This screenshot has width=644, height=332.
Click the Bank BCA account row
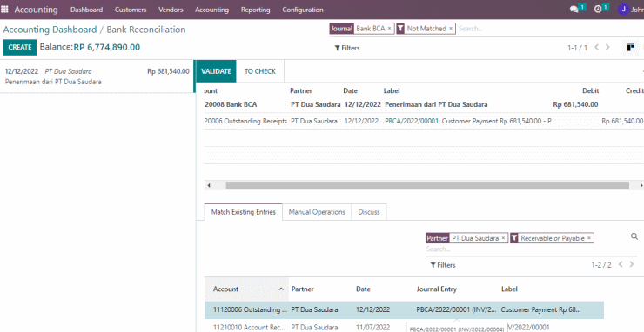pyautogui.click(x=424, y=104)
